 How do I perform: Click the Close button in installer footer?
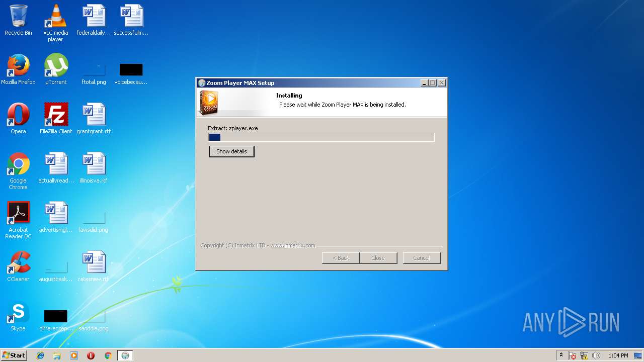[378, 258]
